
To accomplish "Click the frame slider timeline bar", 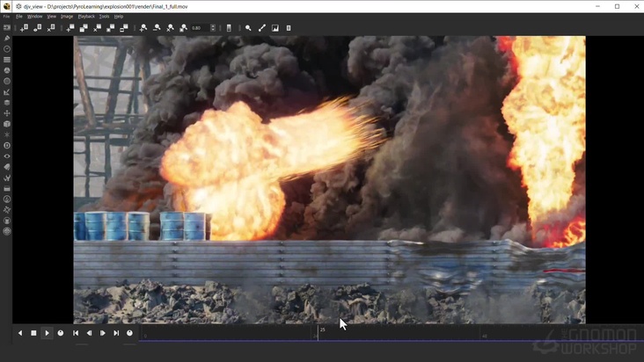I will (x=391, y=333).
